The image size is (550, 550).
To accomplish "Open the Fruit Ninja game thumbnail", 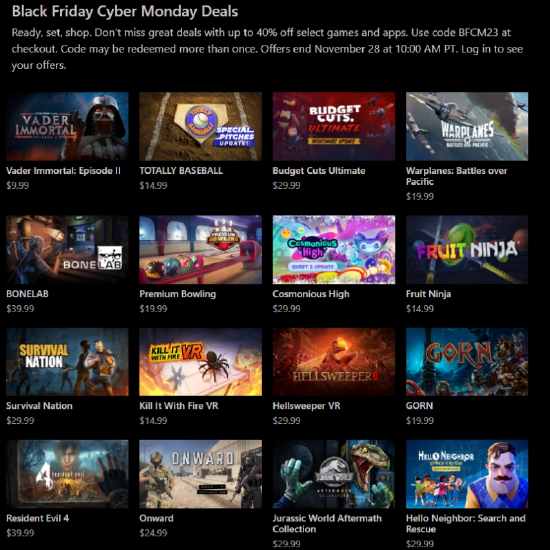I will [467, 249].
